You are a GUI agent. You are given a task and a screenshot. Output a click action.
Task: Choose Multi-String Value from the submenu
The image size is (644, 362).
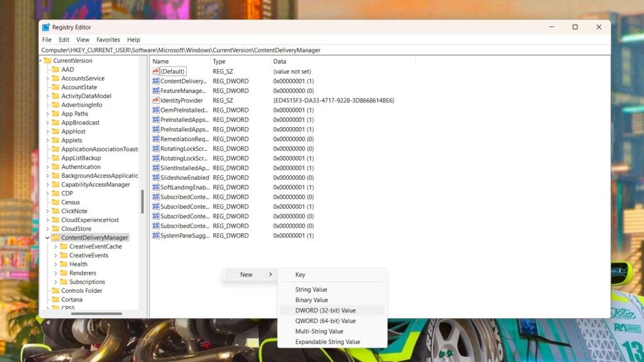332,331
